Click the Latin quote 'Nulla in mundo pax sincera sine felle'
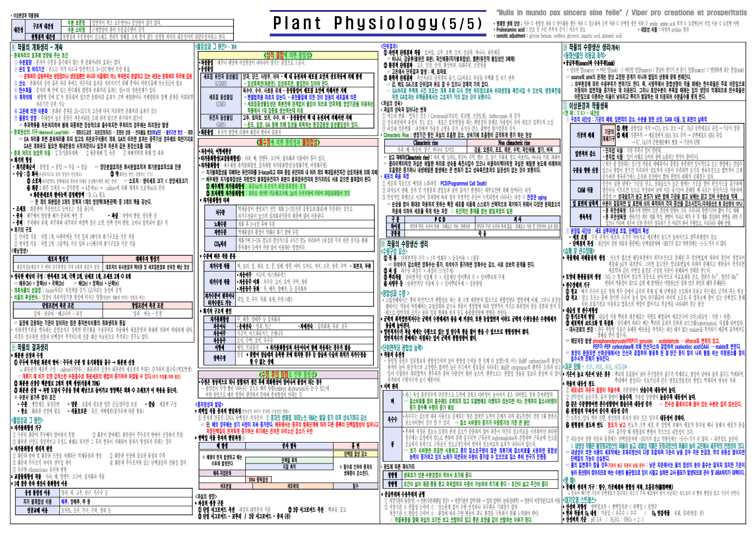The height and width of the screenshot is (534, 756). tap(559, 13)
